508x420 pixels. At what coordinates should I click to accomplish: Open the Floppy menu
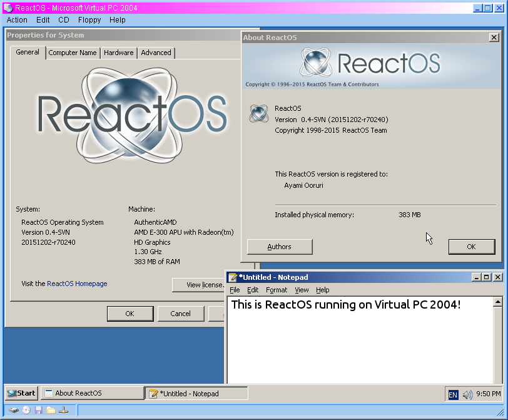89,20
